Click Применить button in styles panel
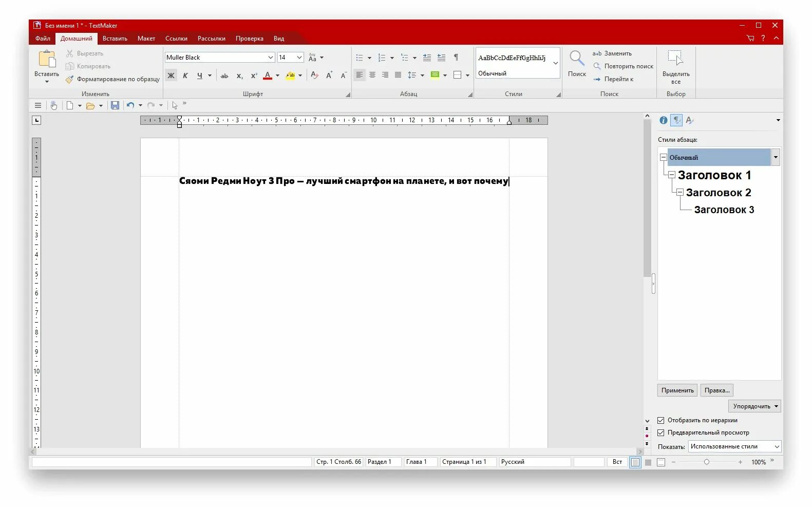This screenshot has width=812, height=507. point(677,390)
